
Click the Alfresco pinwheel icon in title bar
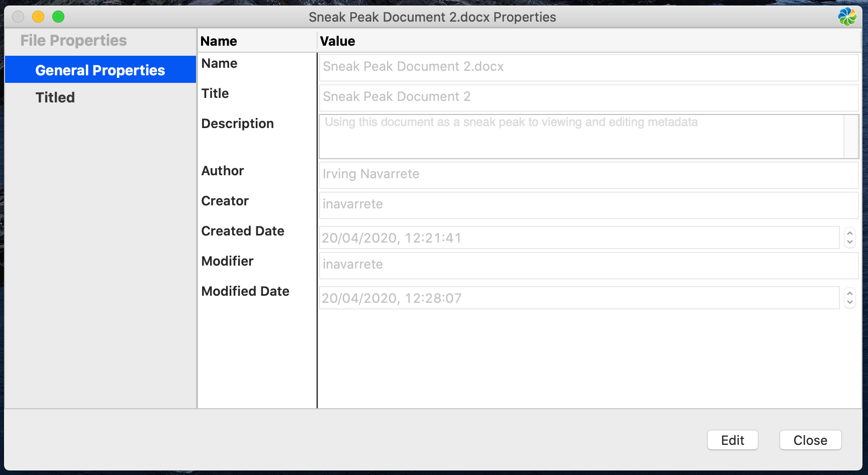[847, 17]
